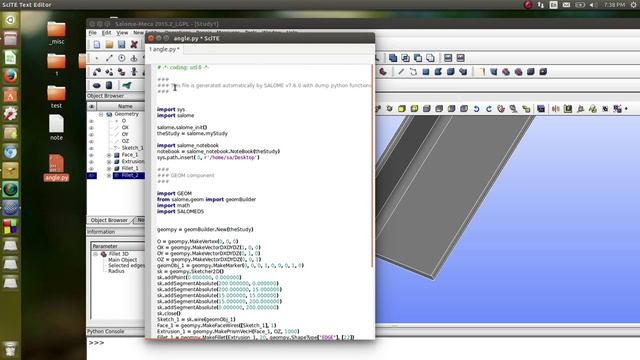Click the Build wire tool icon
Screen dimensions: 640x360
pos(413,72)
